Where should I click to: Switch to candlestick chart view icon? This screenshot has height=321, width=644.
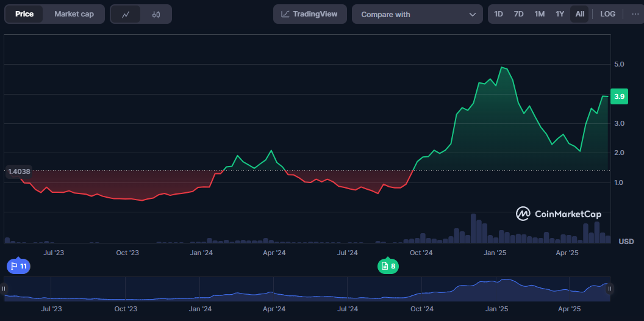(x=156, y=14)
